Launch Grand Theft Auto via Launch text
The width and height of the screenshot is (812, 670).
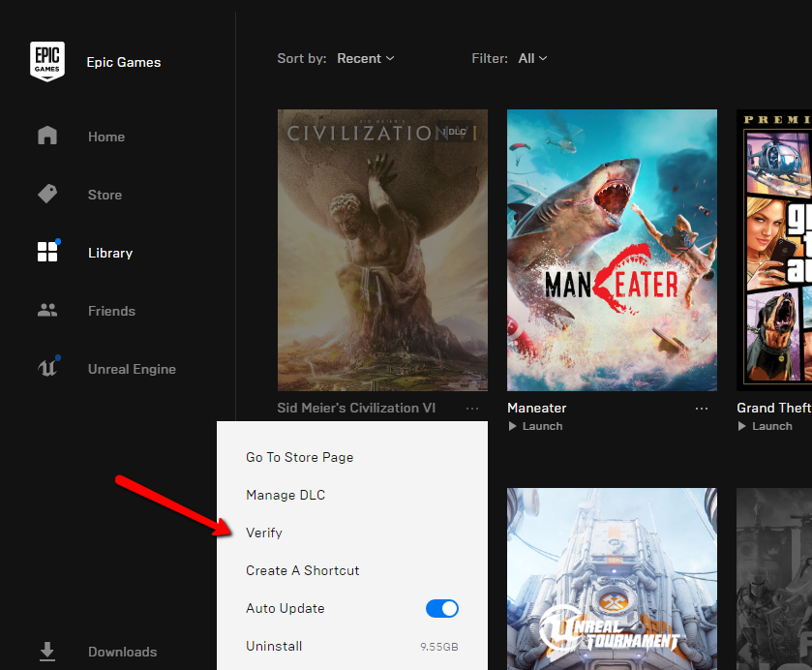[772, 426]
